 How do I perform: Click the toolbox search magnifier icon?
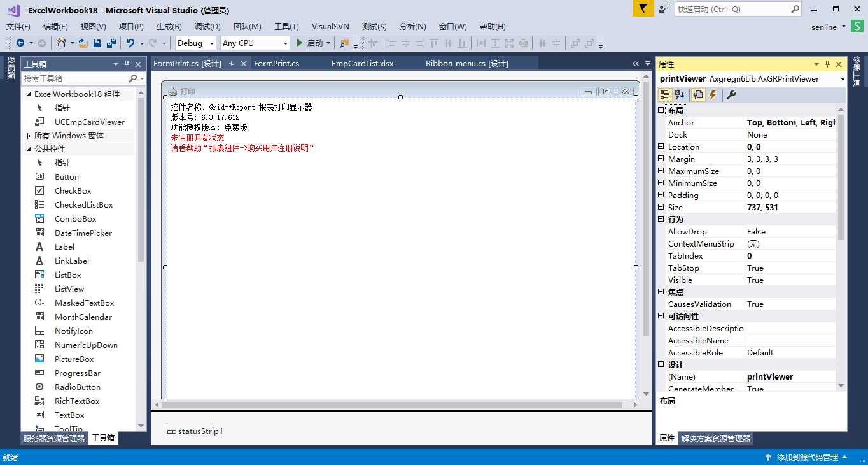tap(132, 78)
